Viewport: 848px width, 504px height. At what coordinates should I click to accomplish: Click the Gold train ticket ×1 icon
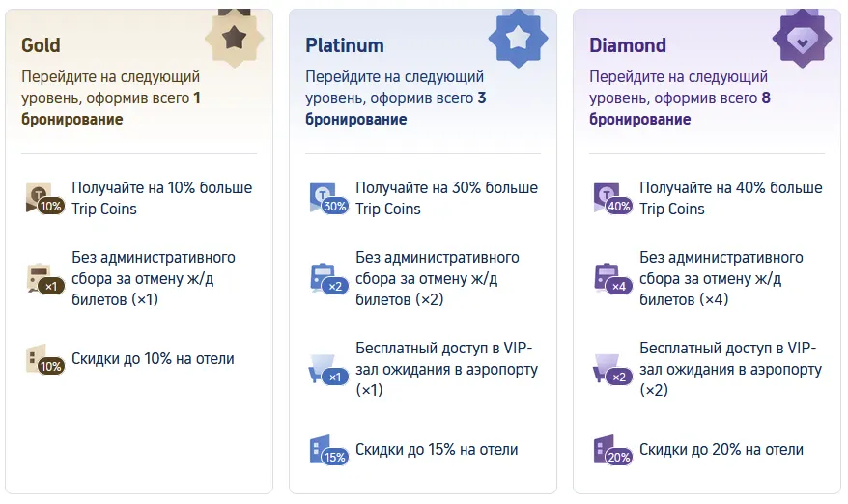pyautogui.click(x=44, y=278)
